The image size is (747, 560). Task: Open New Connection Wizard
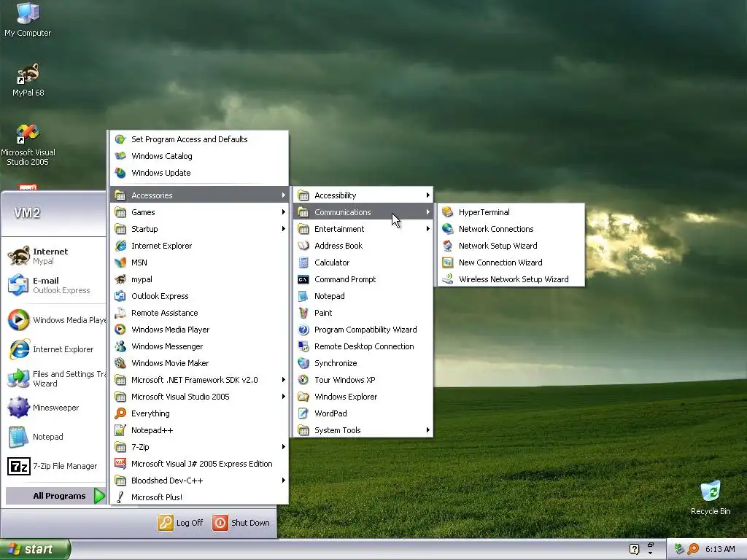click(510, 262)
